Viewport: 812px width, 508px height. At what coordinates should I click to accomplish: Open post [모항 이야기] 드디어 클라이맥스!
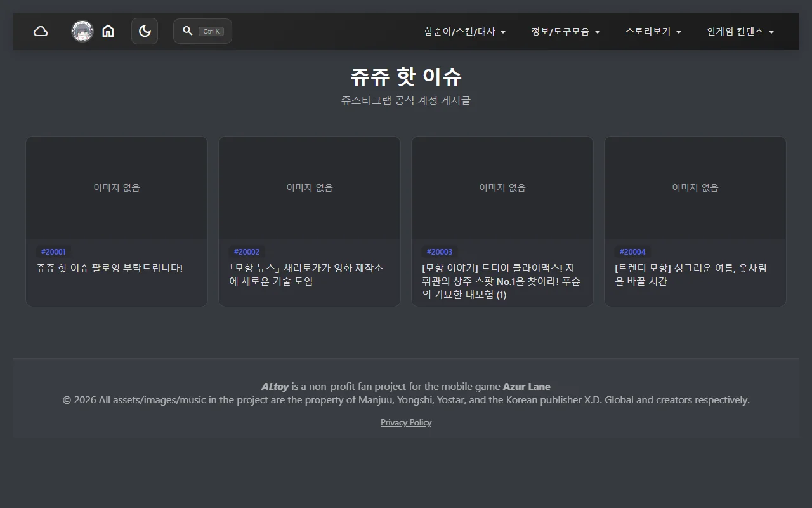501,281
